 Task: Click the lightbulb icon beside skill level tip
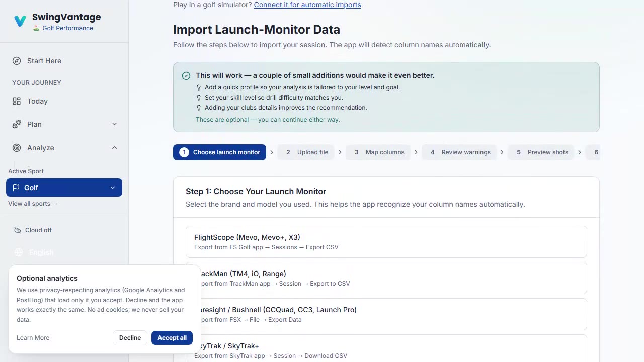click(x=199, y=98)
